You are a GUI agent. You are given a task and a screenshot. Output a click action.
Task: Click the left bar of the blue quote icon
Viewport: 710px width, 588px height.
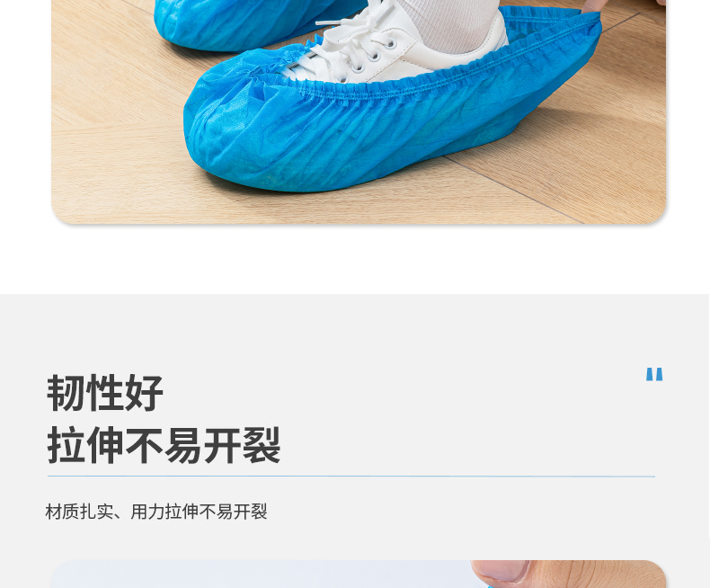point(650,374)
